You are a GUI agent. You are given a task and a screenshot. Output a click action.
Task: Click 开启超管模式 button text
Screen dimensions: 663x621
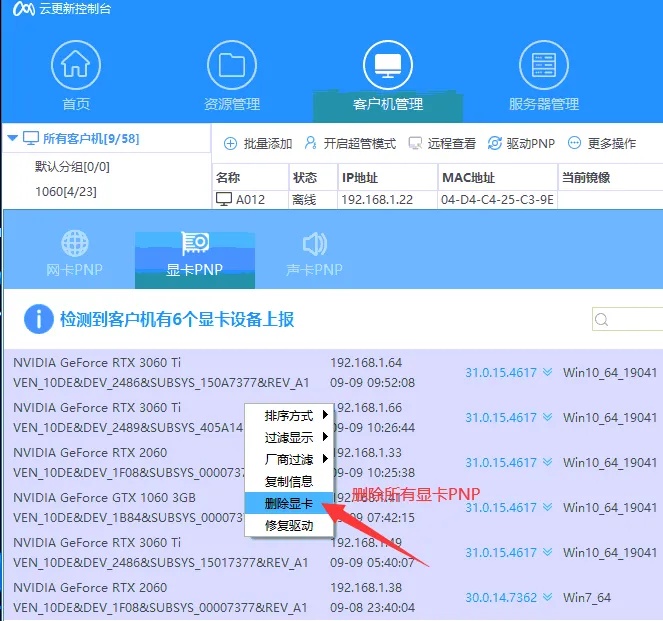(x=360, y=144)
